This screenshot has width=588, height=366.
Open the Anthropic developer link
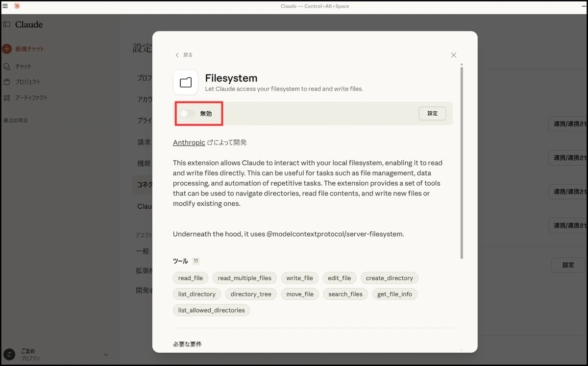click(189, 143)
